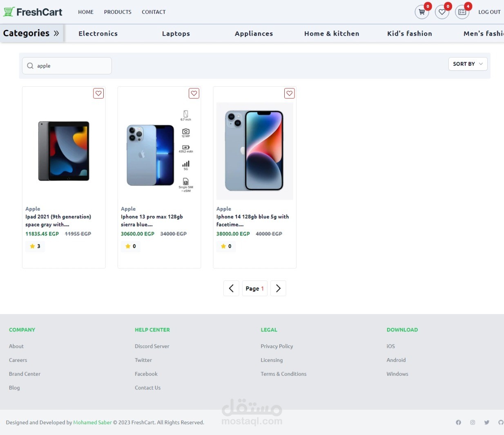Open Brand Center footer link
The width and height of the screenshot is (504, 435).
[x=25, y=374]
